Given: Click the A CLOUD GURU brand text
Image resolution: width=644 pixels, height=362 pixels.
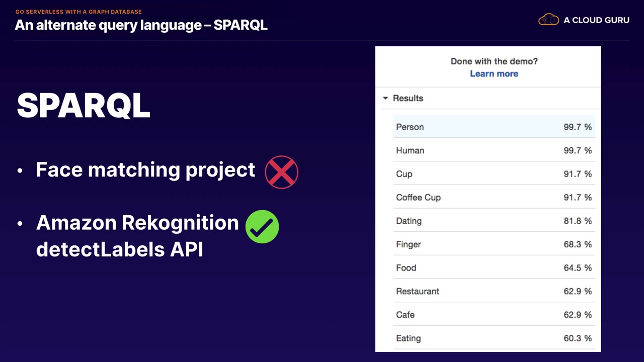Looking at the screenshot, I should [x=596, y=20].
